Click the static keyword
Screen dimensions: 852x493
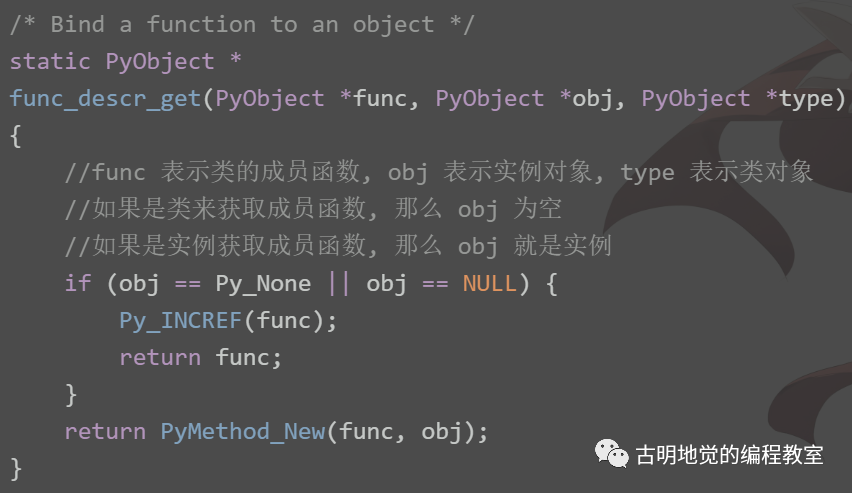coord(50,61)
